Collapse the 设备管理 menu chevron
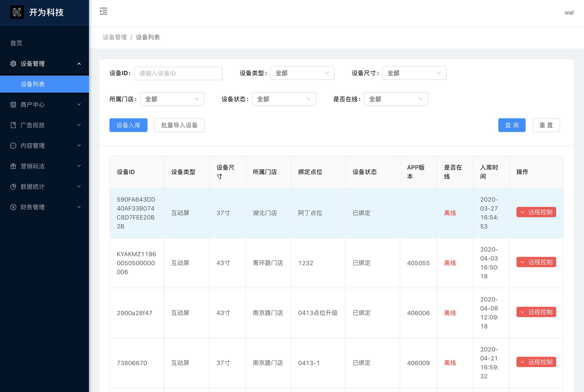The width and height of the screenshot is (584, 392). (79, 64)
